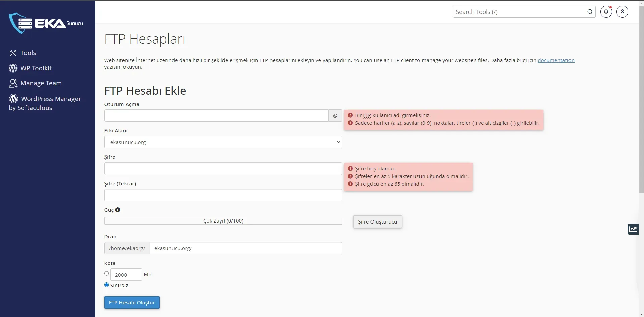The height and width of the screenshot is (317, 644).
Task: Click the info icon next to Güç
Action: pyautogui.click(x=118, y=210)
